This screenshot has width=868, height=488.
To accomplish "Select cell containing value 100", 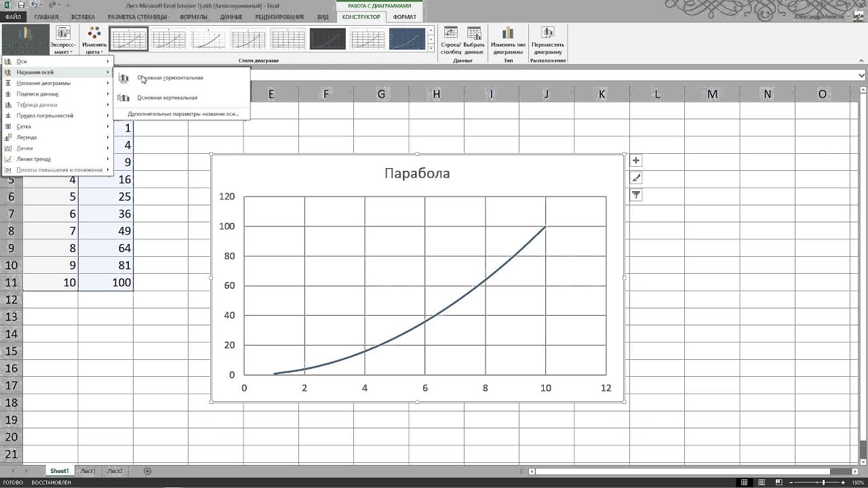I will 106,283.
